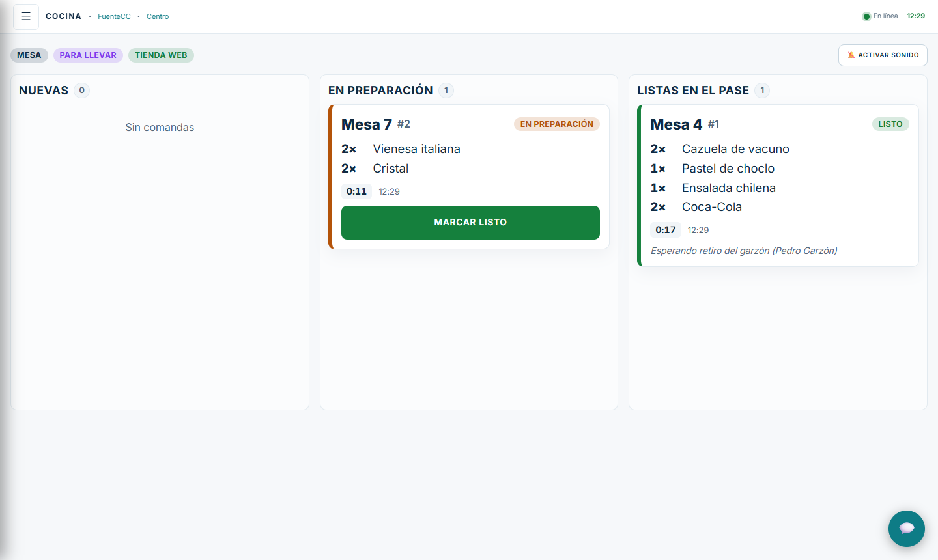This screenshot has width=938, height=560.
Task: Click the Centro location link
Action: coord(158,16)
